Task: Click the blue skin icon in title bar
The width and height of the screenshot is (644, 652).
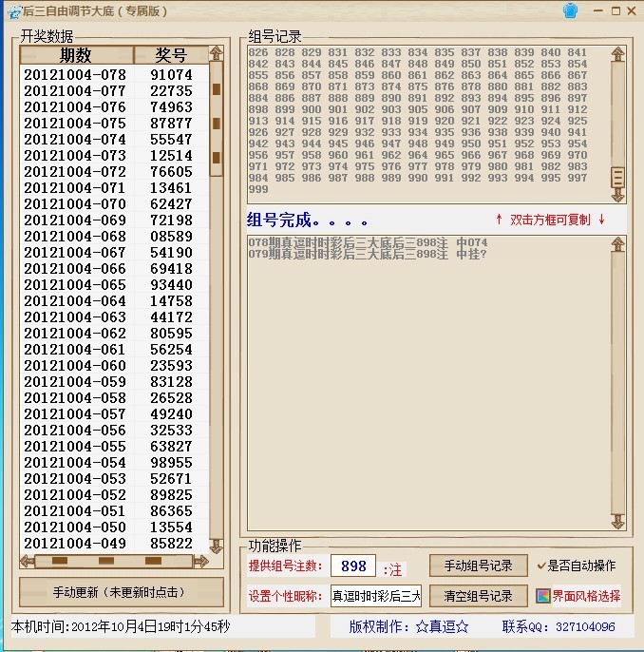Action: click(x=570, y=10)
